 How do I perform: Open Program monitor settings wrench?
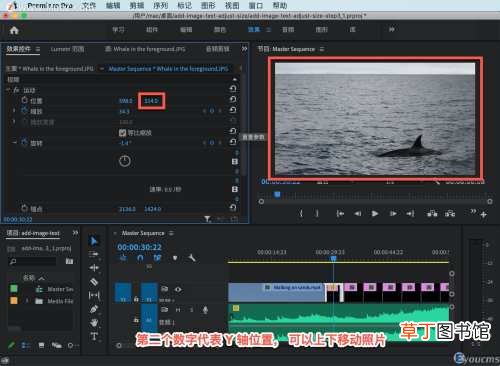click(437, 181)
